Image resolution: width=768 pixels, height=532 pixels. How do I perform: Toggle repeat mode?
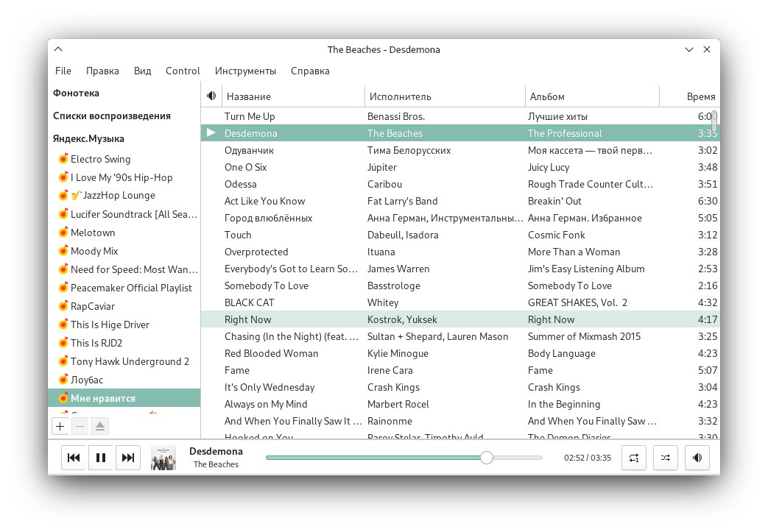point(634,458)
